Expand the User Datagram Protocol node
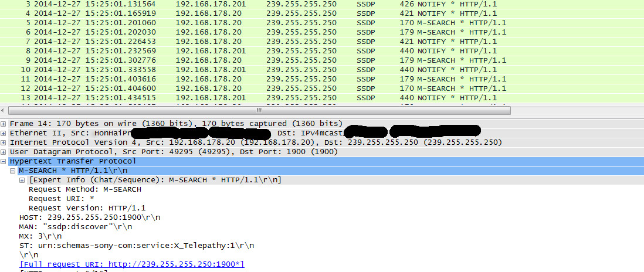Image resolution: width=644 pixels, height=272 pixels. click(x=4, y=152)
